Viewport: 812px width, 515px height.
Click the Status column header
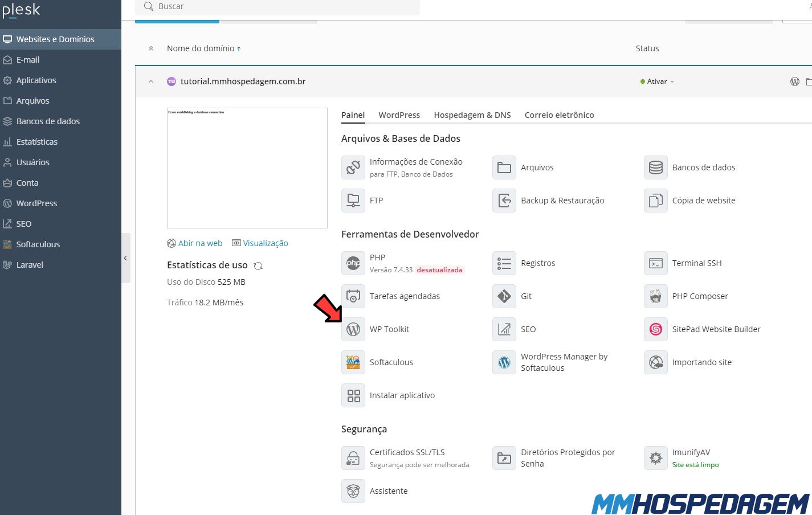pyautogui.click(x=647, y=48)
